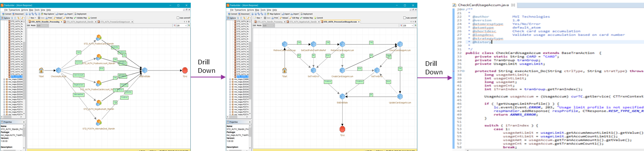Select the UpdateCardUsageAccum node icon
Image resolution: width=644 pixels, height=151 pixels.
tap(400, 96)
